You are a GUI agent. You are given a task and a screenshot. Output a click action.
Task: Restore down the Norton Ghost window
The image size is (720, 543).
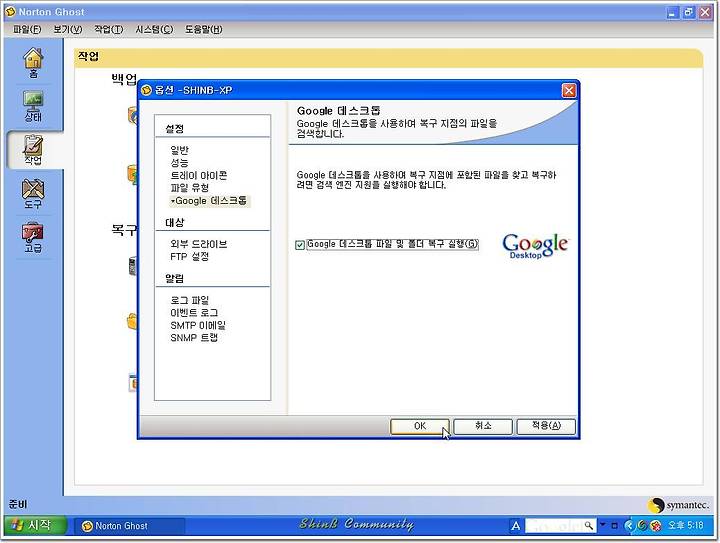[688, 12]
